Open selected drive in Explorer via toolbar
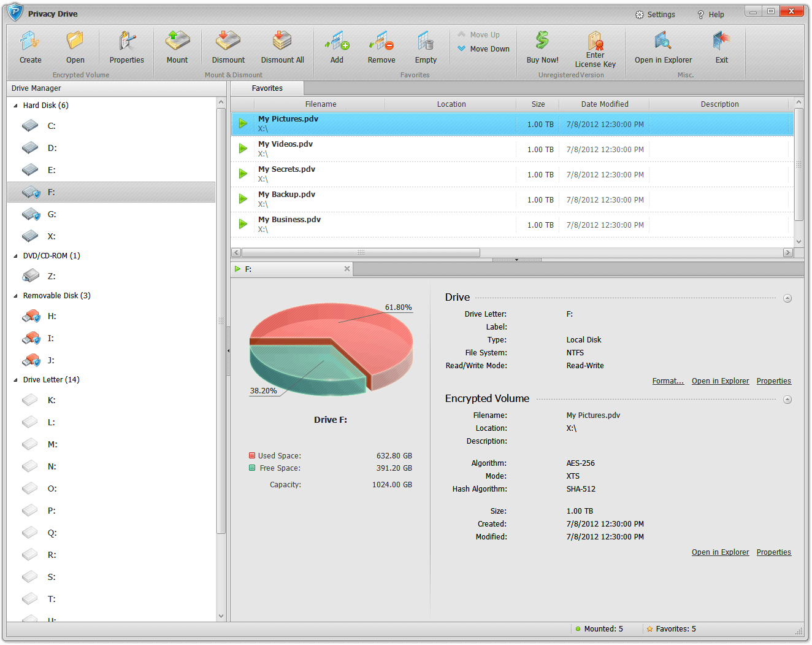This screenshot has width=812, height=645. point(663,46)
